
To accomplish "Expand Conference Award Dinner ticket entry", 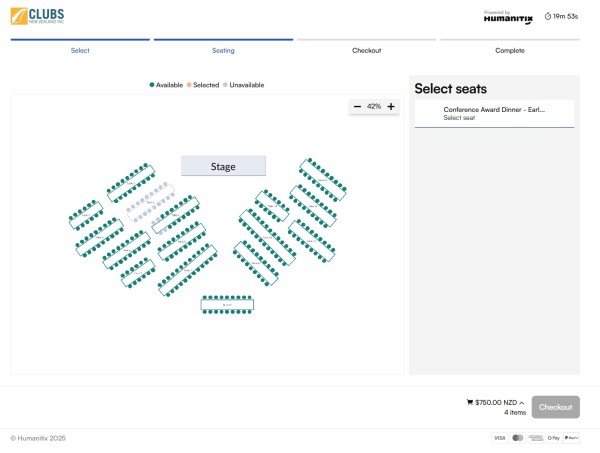I will coord(494,113).
